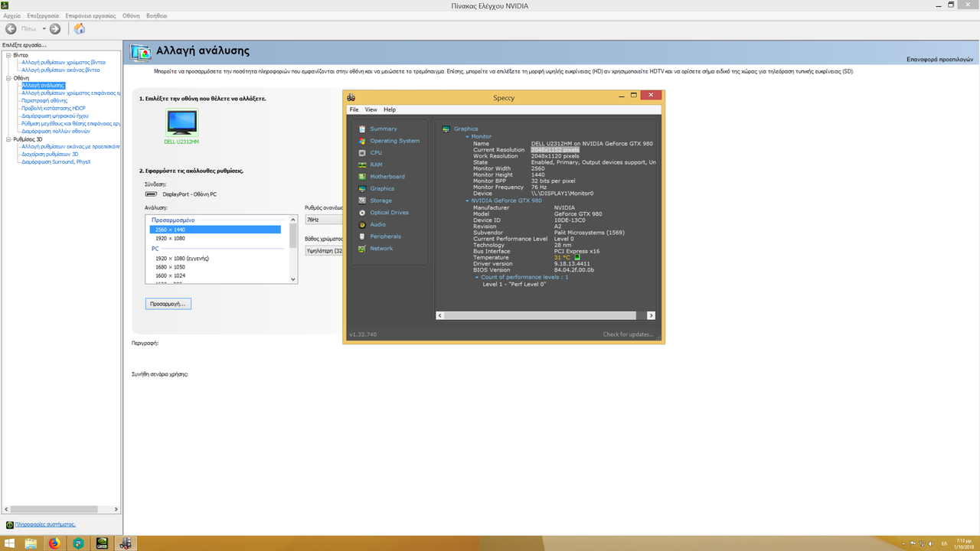
Task: Collapse the Monitor section in Speccy
Action: (467, 137)
